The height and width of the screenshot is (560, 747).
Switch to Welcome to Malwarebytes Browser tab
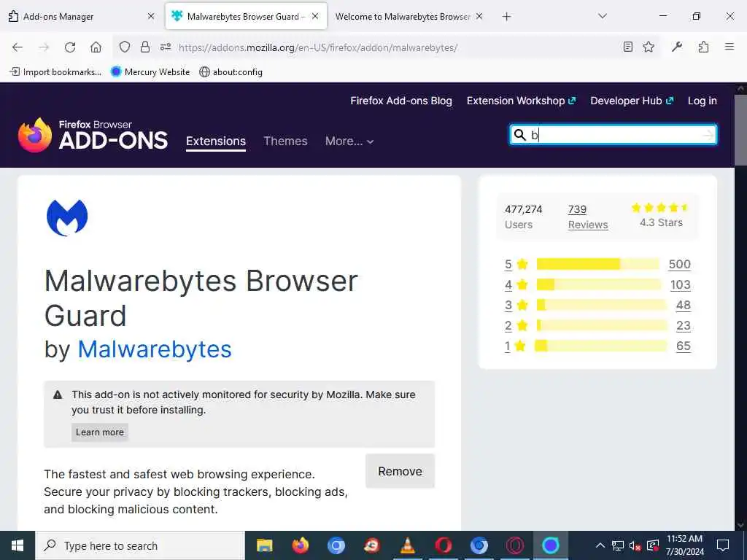point(410,16)
